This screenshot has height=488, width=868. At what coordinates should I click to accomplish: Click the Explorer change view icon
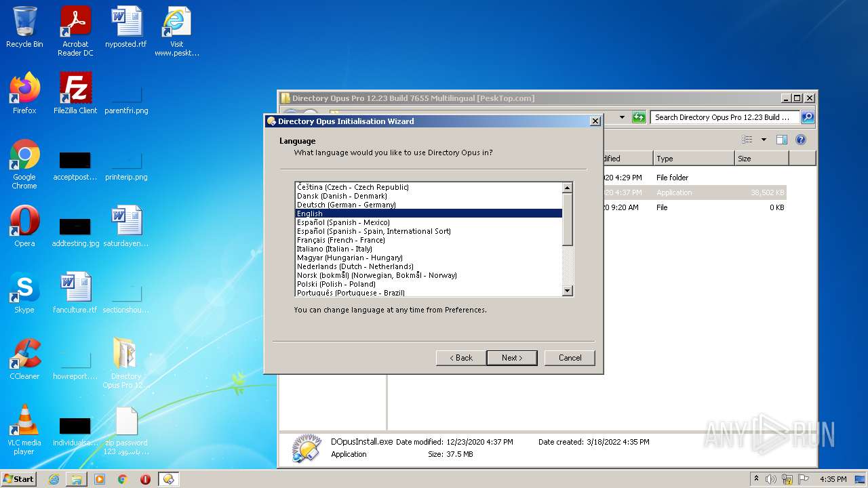747,140
